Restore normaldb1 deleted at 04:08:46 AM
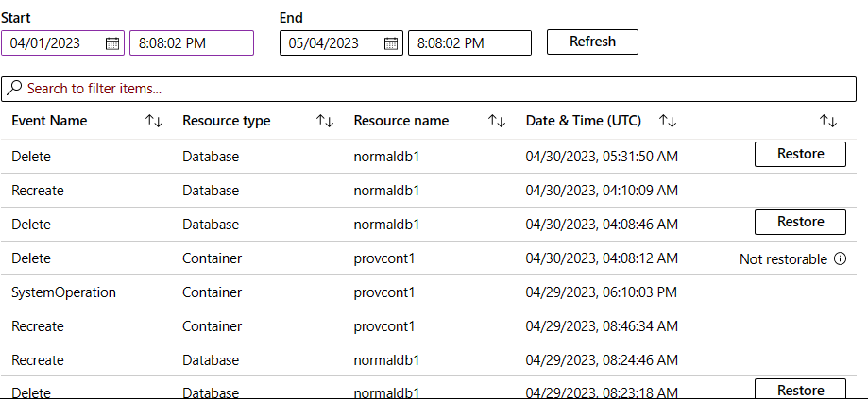 800,222
